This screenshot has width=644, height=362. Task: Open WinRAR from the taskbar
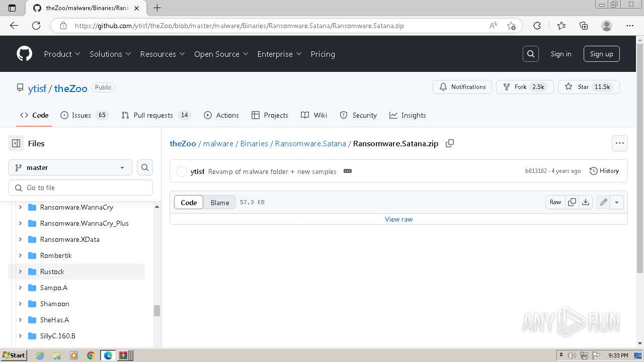[125, 355]
